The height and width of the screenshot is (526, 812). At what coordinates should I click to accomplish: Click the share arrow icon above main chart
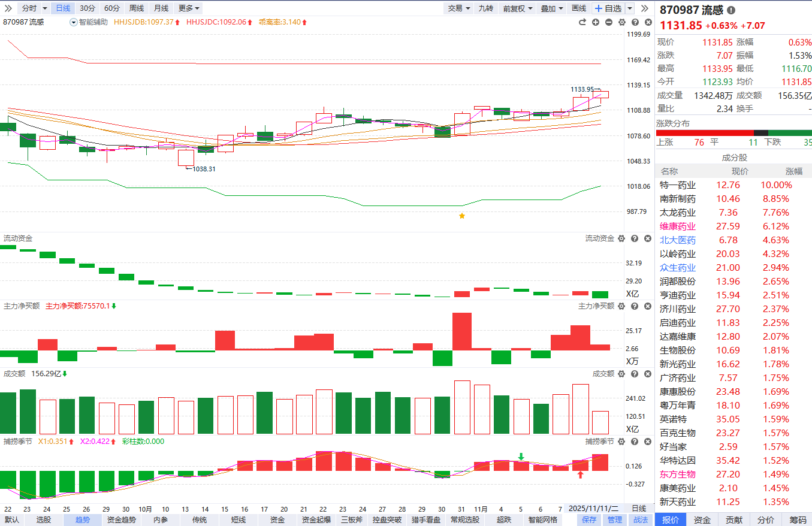tap(582, 22)
